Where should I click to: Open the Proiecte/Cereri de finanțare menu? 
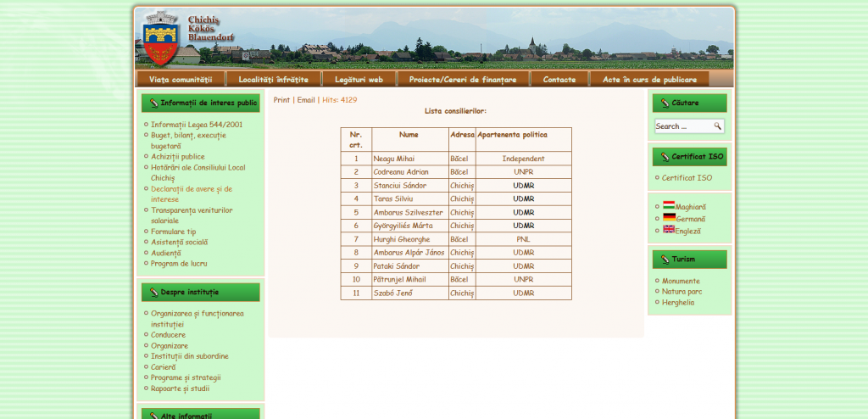click(x=463, y=80)
